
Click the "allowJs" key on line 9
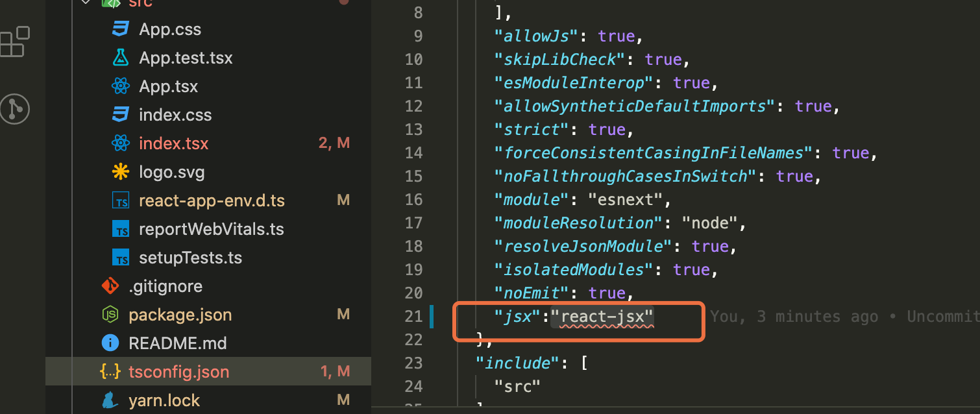pos(536,36)
